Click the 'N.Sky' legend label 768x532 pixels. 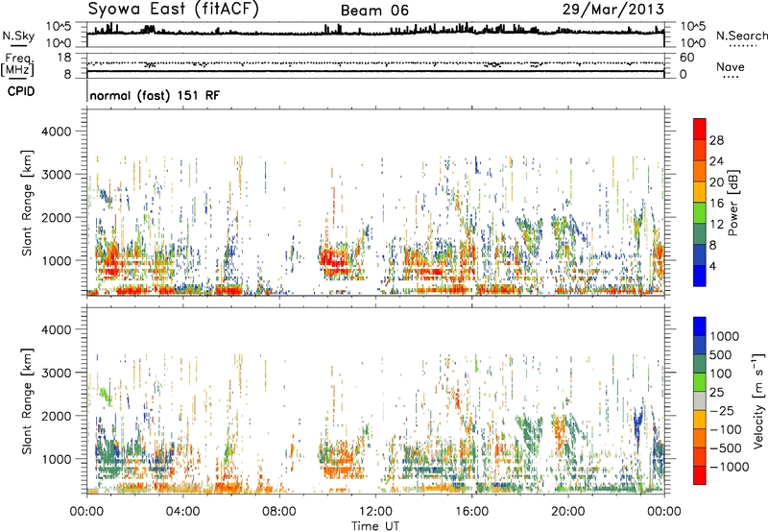(18, 36)
